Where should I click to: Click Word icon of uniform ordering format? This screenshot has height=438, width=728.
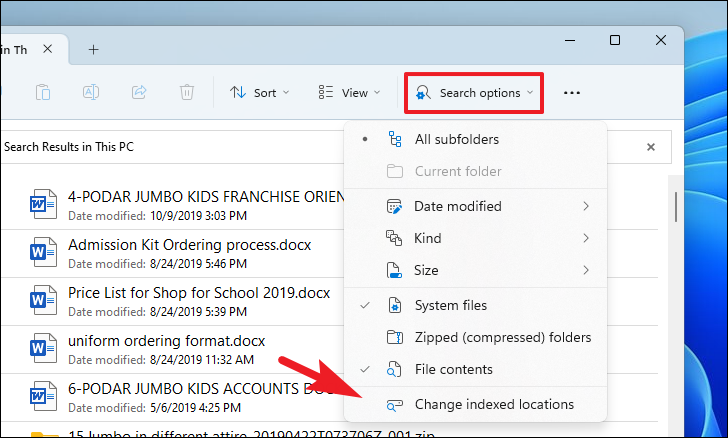coord(43,348)
